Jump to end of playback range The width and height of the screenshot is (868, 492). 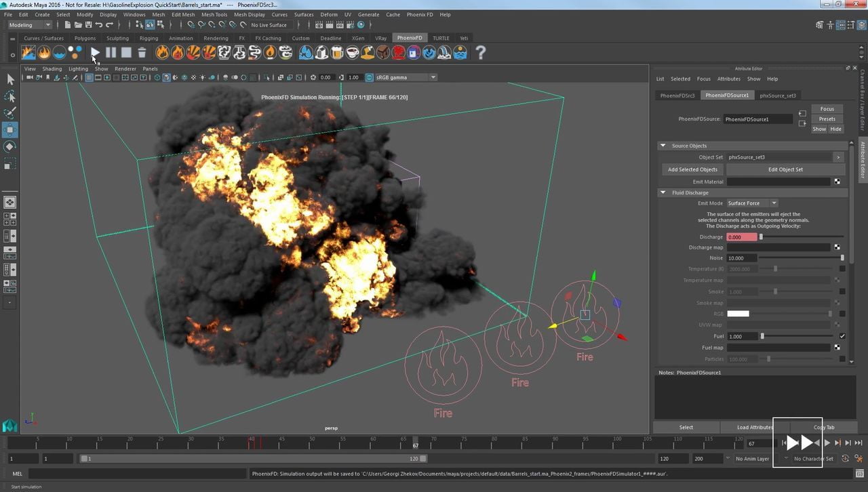(859, 443)
